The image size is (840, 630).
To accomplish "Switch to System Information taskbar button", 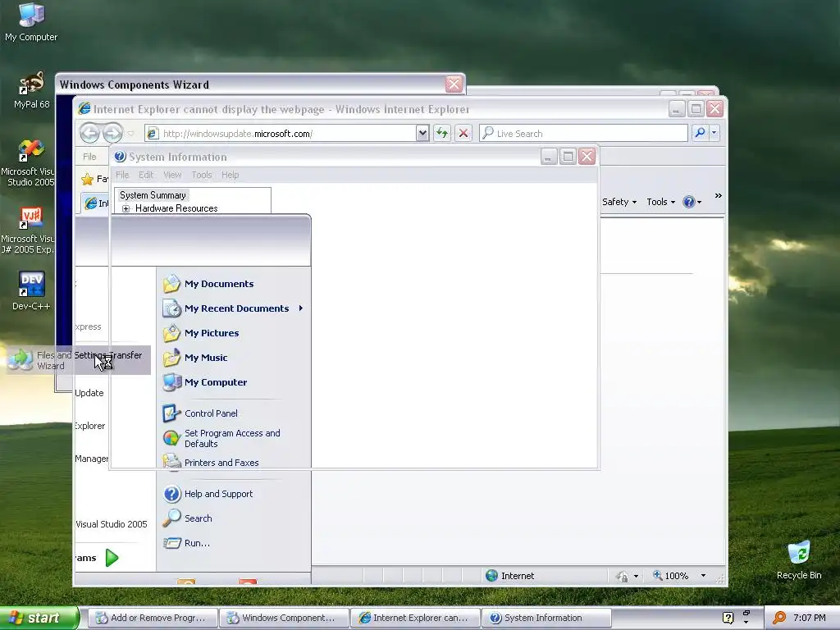I will click(x=546, y=618).
